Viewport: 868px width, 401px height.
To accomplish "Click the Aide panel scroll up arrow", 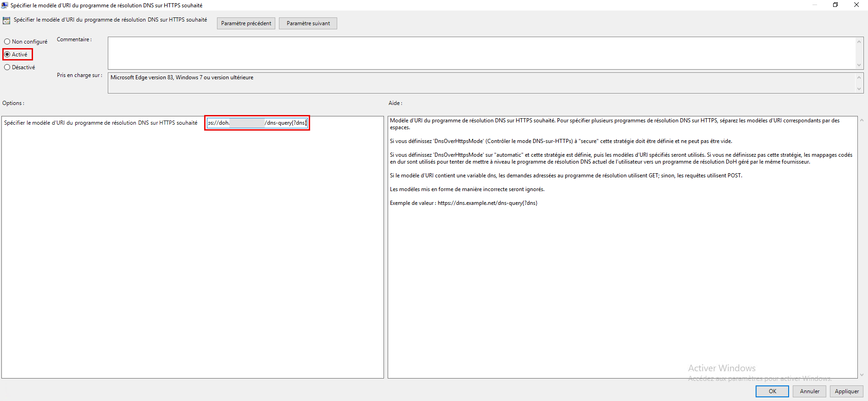I will (x=862, y=121).
